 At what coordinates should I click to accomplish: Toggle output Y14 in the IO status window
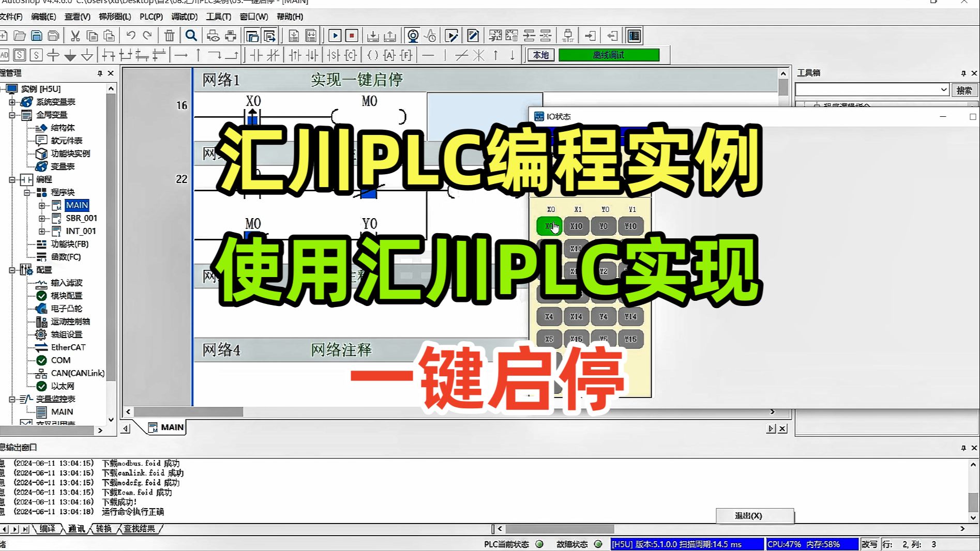[630, 316]
